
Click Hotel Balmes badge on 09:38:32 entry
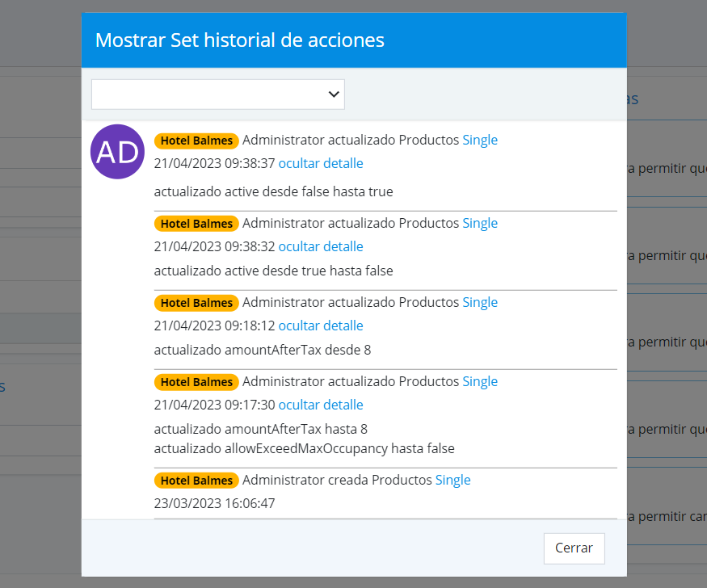coord(196,224)
